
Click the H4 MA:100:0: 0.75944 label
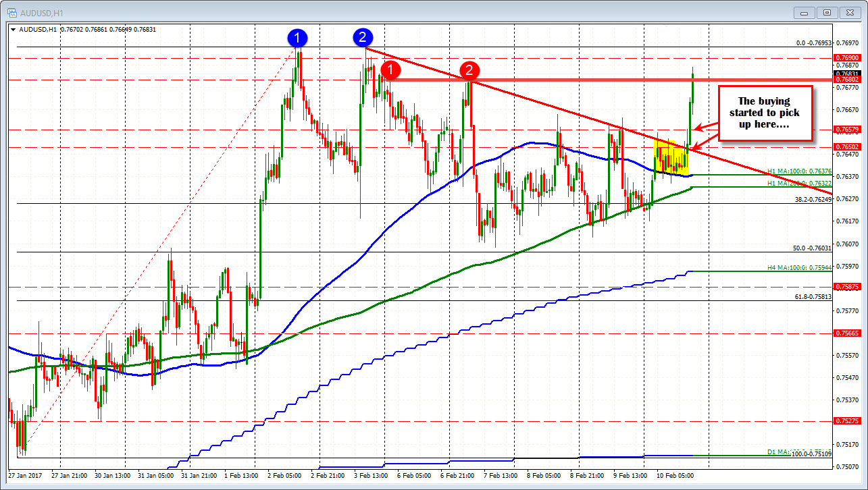point(799,268)
